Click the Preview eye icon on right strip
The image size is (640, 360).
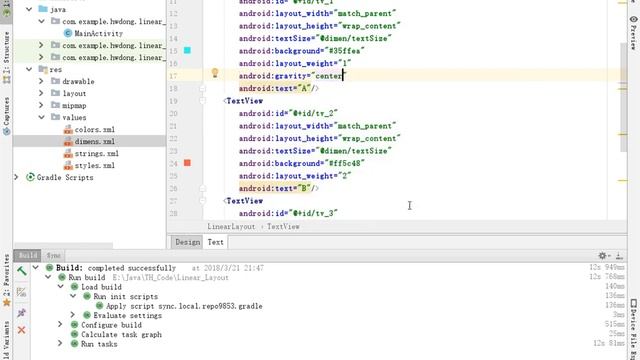tap(633, 19)
